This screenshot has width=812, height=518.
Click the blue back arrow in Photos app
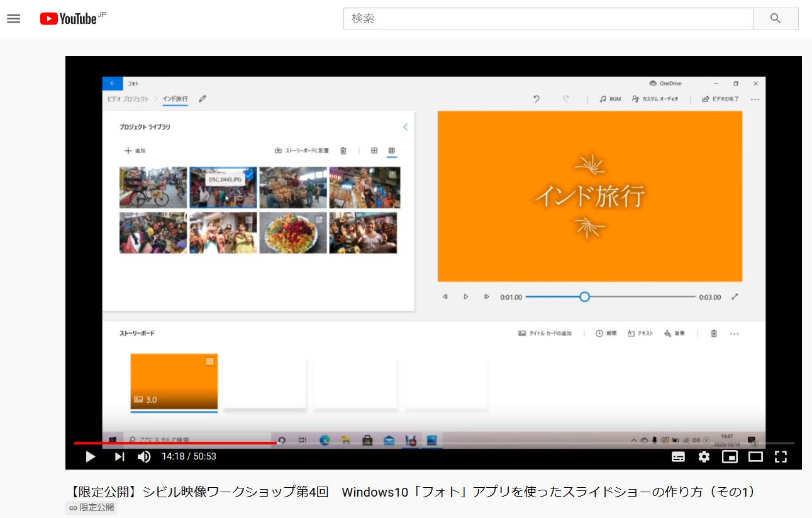(x=113, y=83)
